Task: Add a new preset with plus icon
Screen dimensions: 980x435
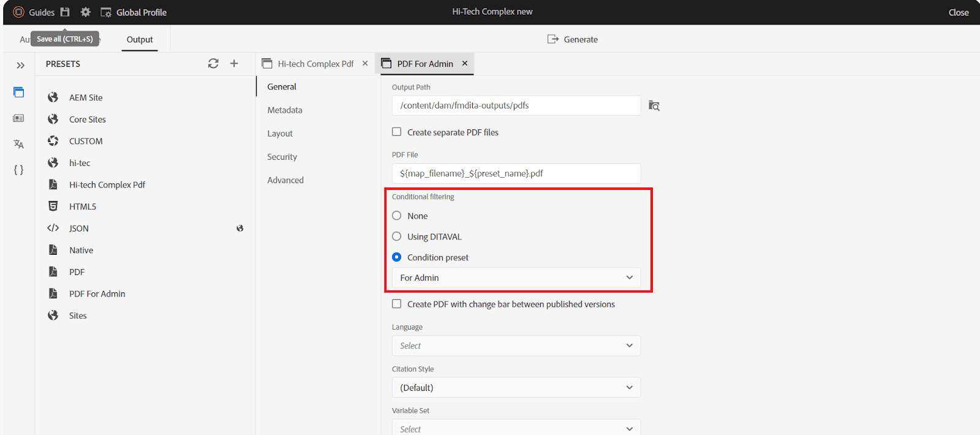Action: coord(234,64)
